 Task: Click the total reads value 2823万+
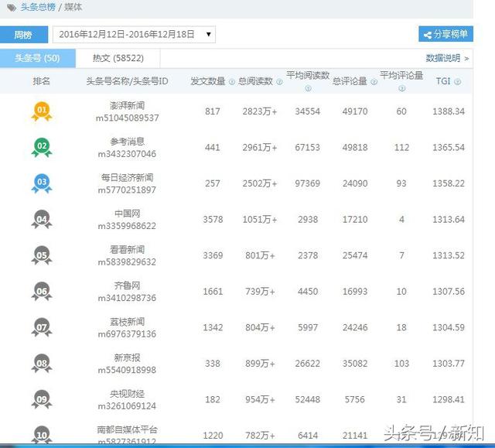pyautogui.click(x=260, y=111)
